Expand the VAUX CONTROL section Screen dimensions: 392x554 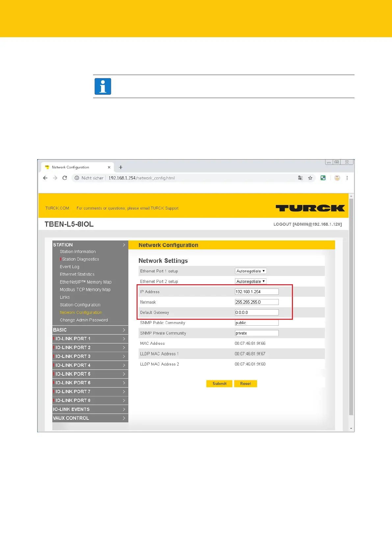click(90, 418)
